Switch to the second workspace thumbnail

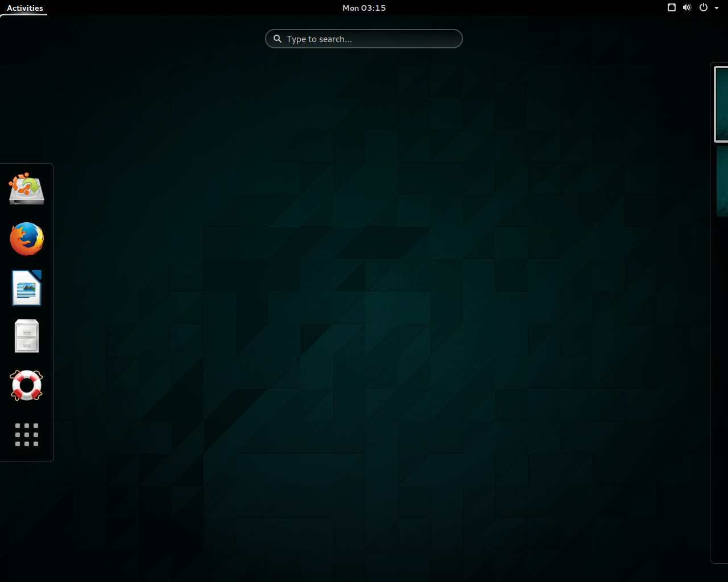click(x=722, y=181)
